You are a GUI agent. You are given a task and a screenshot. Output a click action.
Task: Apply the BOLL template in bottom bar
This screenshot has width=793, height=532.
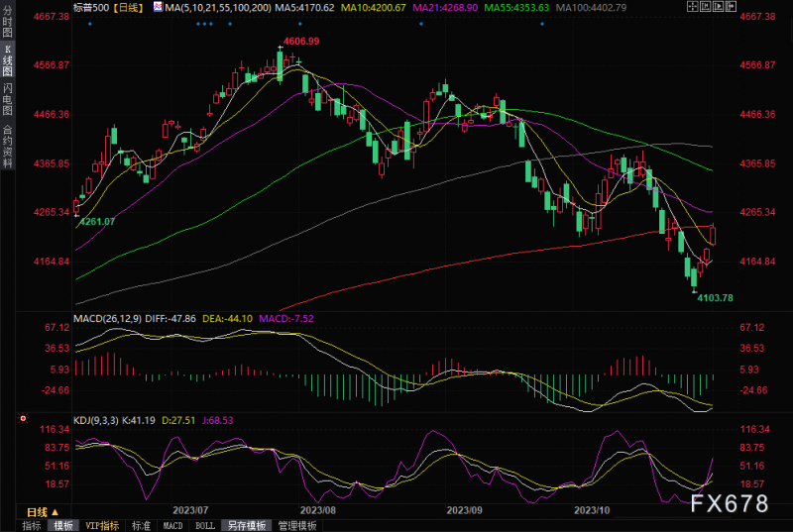[x=204, y=525]
